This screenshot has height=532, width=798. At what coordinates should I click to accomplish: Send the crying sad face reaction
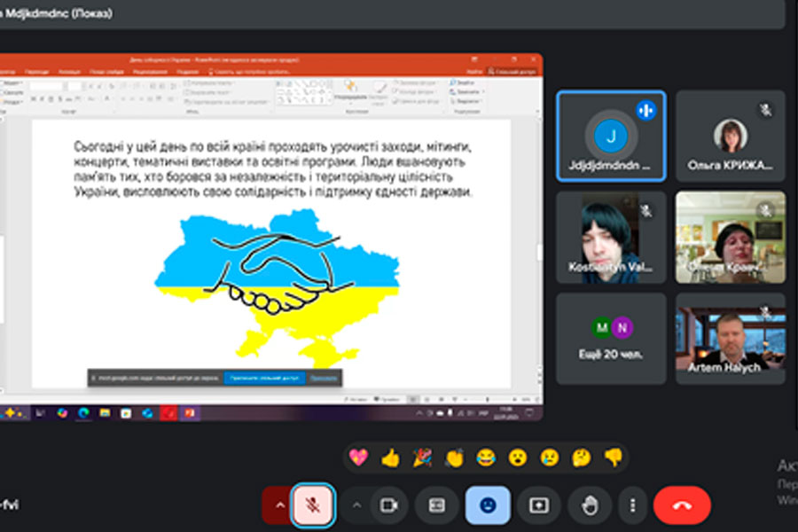coord(550,458)
